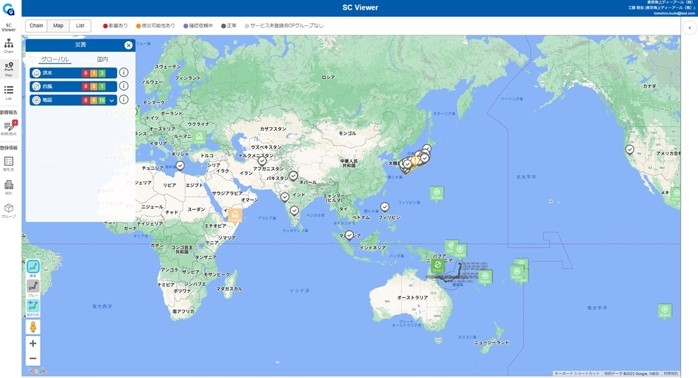Open the Chain view in the sidebar
Image resolution: width=698 pixels, height=378 pixels.
8,45
